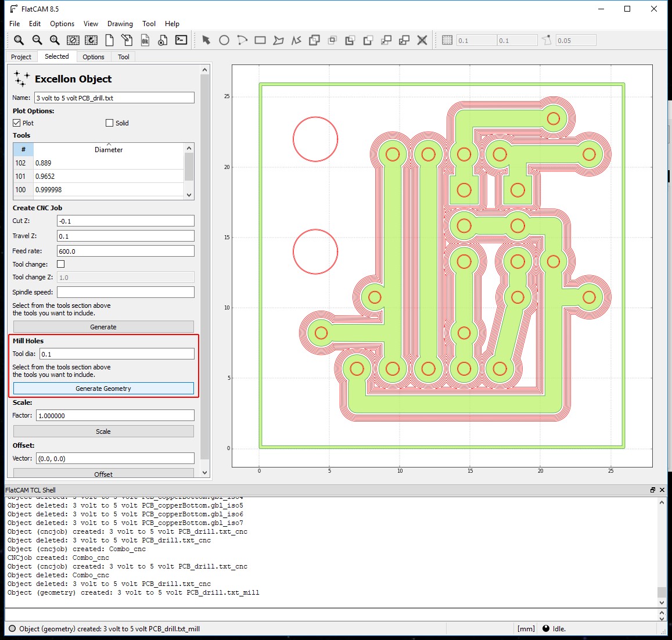The width and height of the screenshot is (672, 640).
Task: Click the TCL Shell log up arrow
Action: [x=662, y=502]
